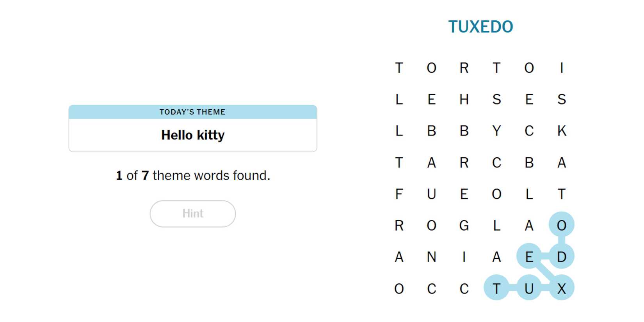Click the highlighted letter X
This screenshot has width=644, height=322.
point(561,289)
